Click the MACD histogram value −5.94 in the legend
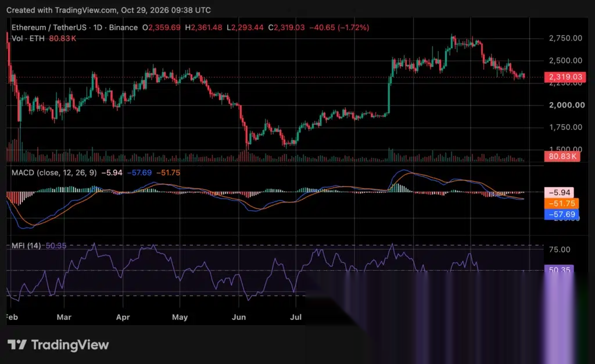Screen dimensions: 595x364 (x=112, y=172)
